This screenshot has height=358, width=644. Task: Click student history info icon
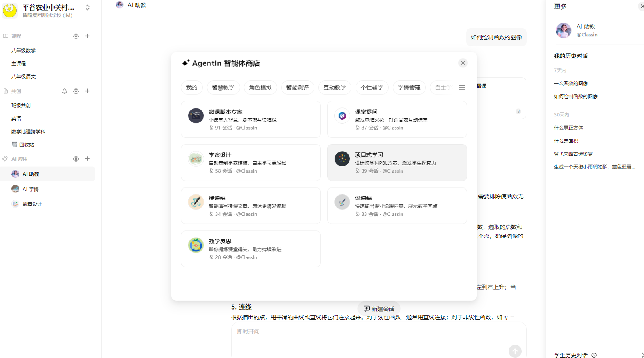coord(594,355)
